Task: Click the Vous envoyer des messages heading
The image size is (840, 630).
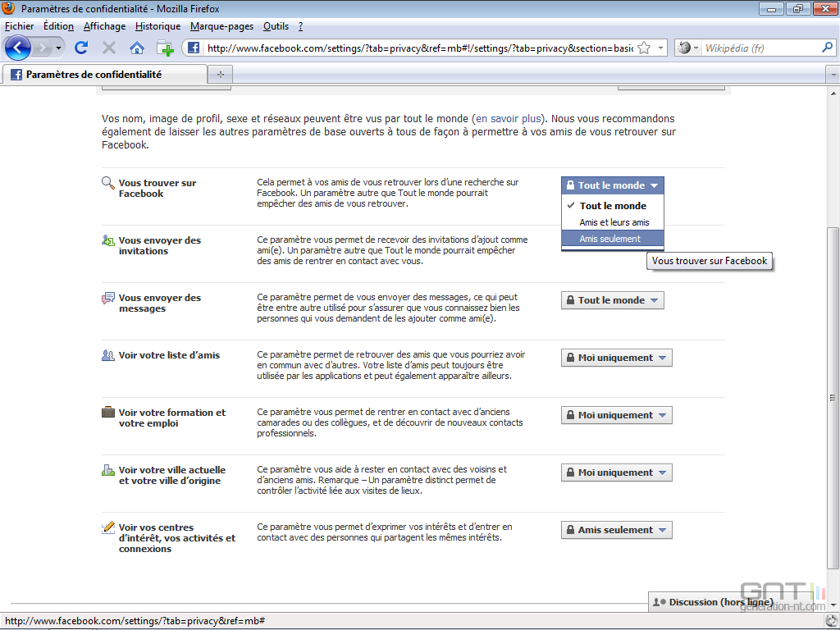Action: pyautogui.click(x=160, y=304)
